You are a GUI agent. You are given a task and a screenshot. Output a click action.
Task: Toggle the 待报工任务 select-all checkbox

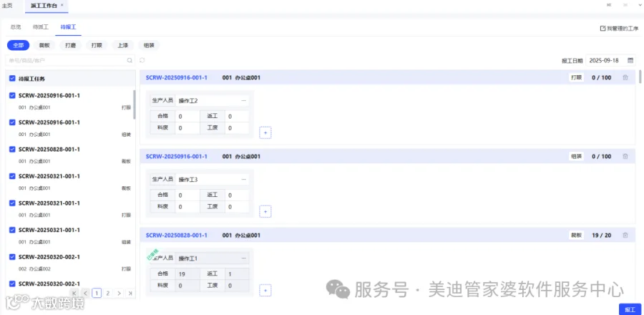[12, 79]
